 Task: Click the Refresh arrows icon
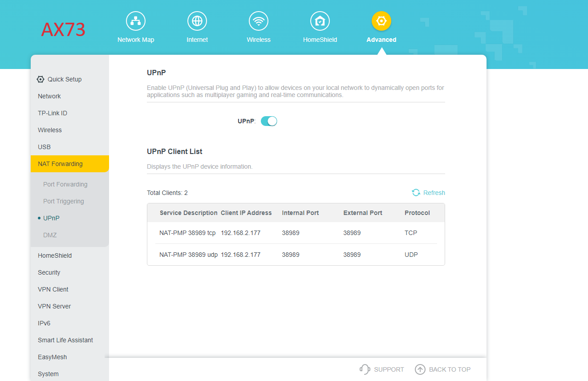click(416, 193)
